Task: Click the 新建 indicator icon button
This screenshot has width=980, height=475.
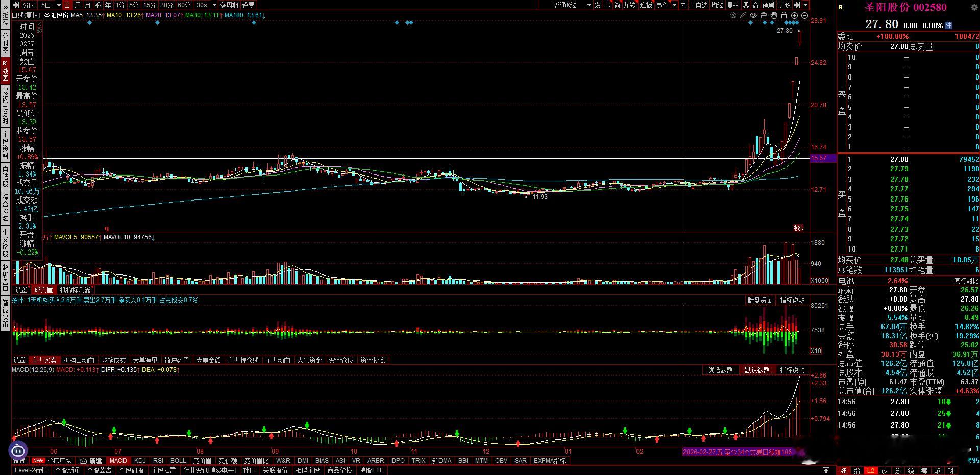Action: coord(90,461)
